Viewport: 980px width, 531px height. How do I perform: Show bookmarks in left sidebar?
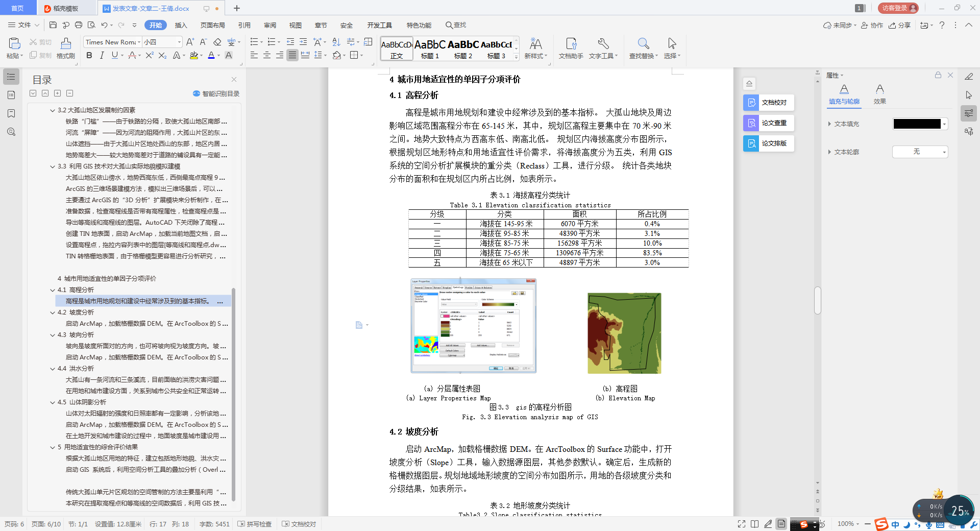click(11, 113)
